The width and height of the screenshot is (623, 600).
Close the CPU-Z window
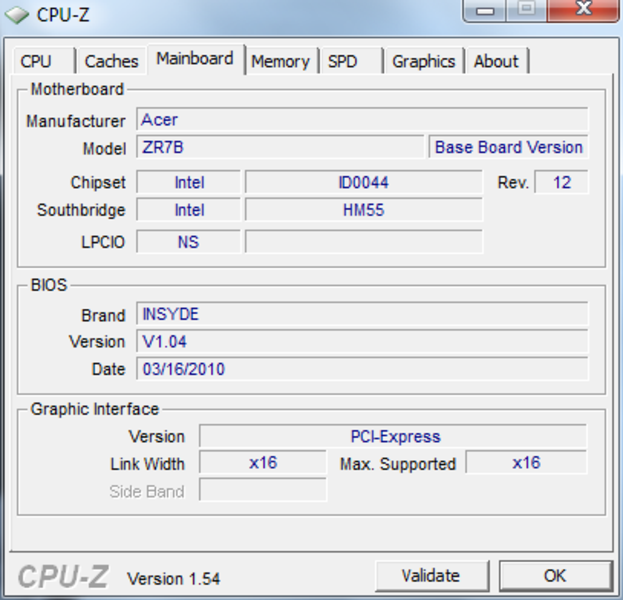click(x=584, y=10)
